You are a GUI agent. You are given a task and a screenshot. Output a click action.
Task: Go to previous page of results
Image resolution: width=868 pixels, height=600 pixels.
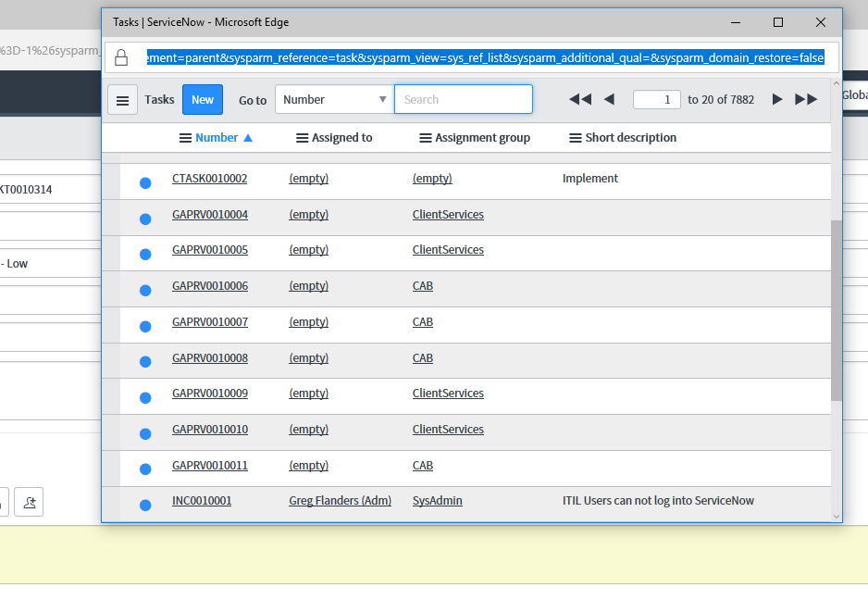coord(609,100)
